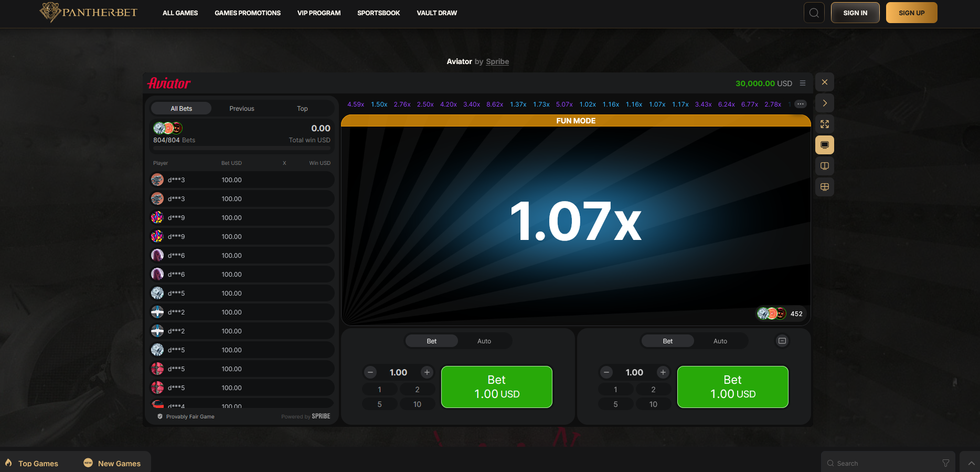Open the Aviator hamburger menu
Image resolution: width=980 pixels, height=472 pixels.
802,83
